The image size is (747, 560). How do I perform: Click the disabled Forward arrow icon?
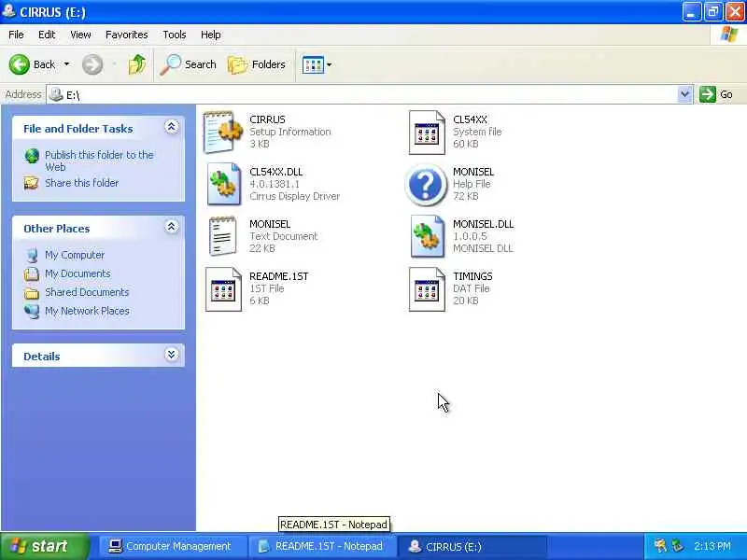(92, 64)
